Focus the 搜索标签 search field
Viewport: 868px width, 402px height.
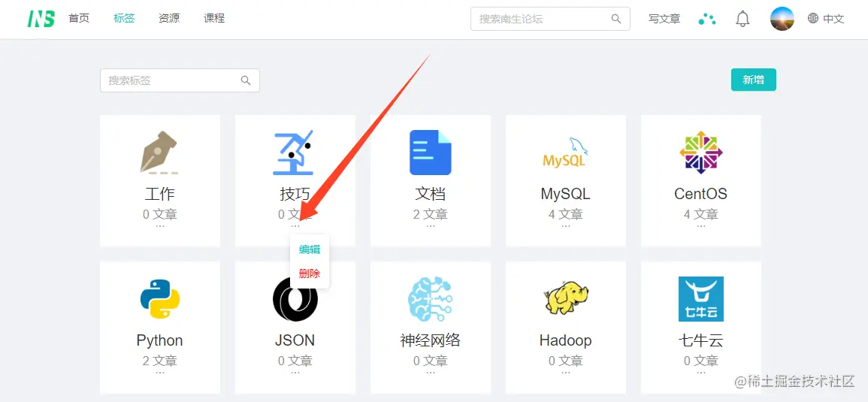[180, 81]
